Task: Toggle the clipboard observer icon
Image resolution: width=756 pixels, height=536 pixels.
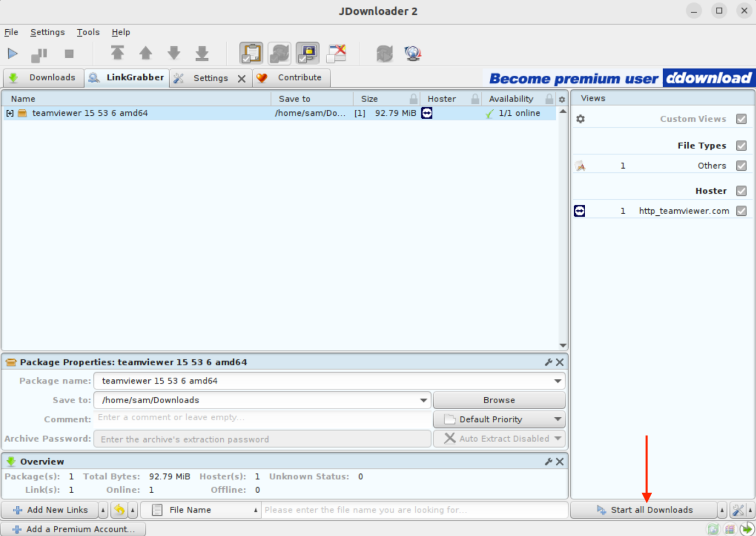Action: [251, 53]
